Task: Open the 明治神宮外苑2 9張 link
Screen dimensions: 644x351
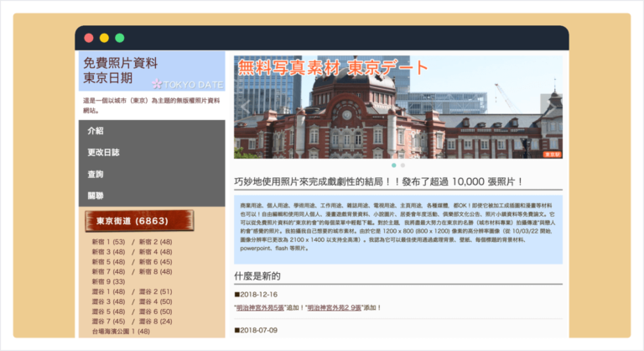Action: coord(335,307)
